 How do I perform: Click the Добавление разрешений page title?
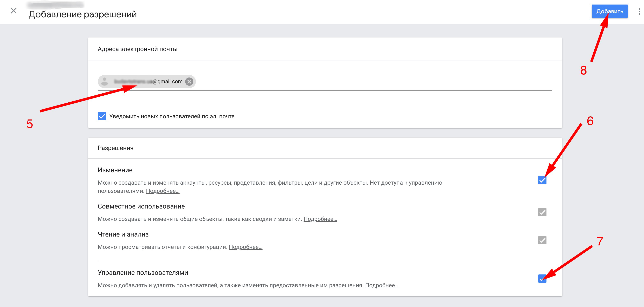(83, 14)
